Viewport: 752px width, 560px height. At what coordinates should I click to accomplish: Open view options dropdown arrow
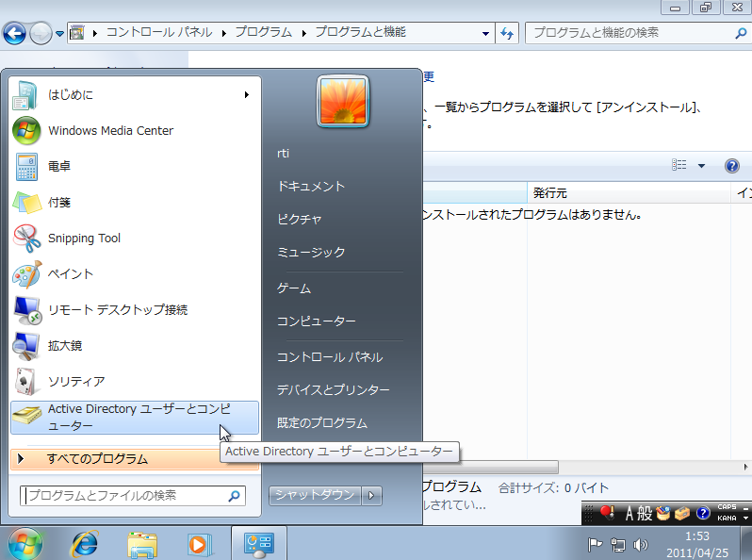[701, 166]
